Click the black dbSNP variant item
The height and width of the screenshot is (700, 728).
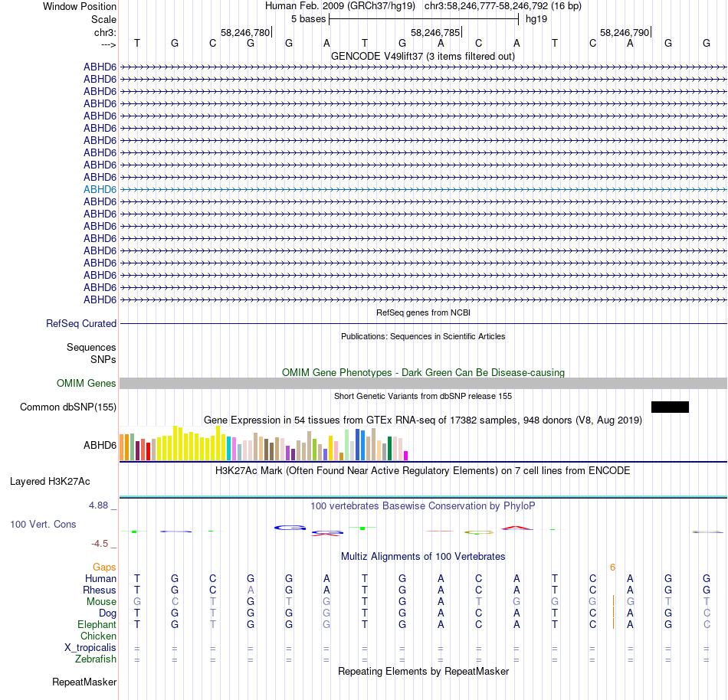click(x=670, y=407)
